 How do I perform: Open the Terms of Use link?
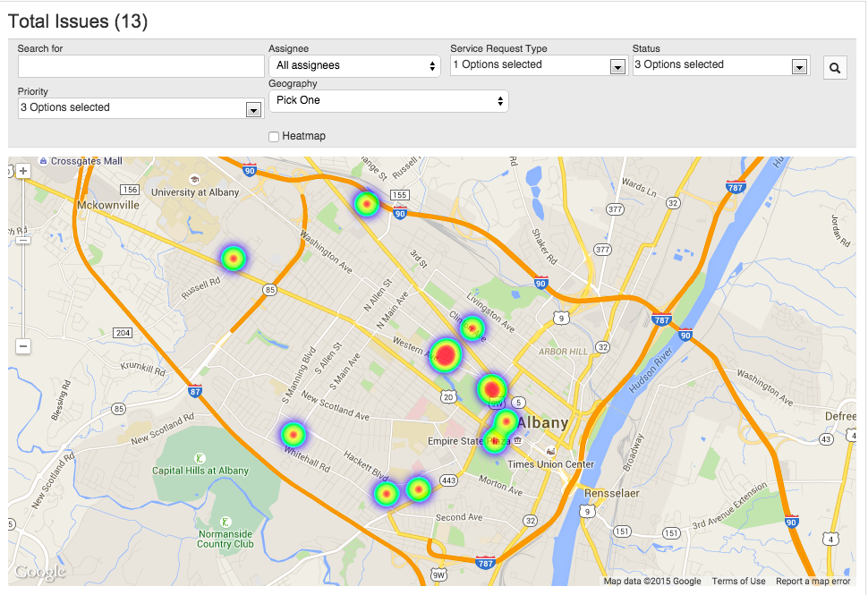pyautogui.click(x=738, y=581)
